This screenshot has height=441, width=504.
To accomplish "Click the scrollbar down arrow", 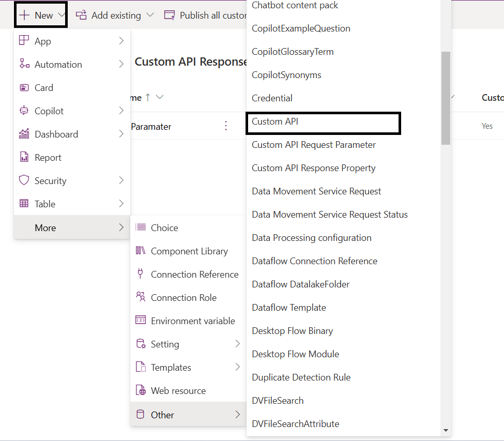I will [x=446, y=430].
